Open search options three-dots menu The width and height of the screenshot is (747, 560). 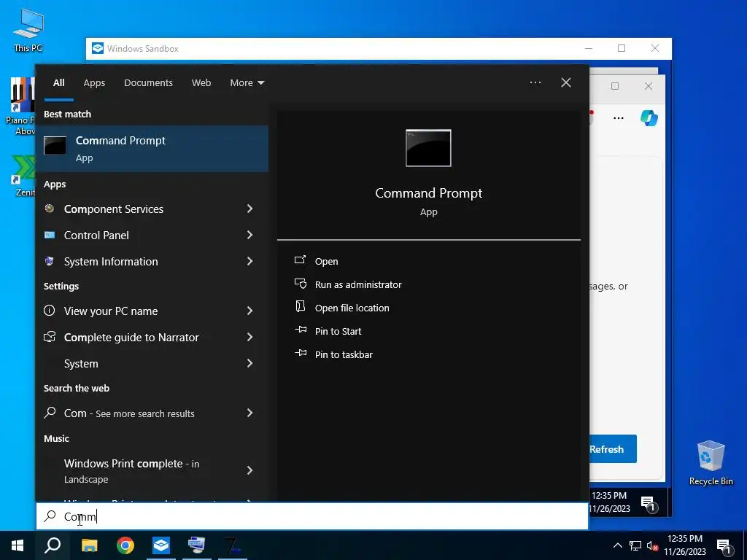535,82
